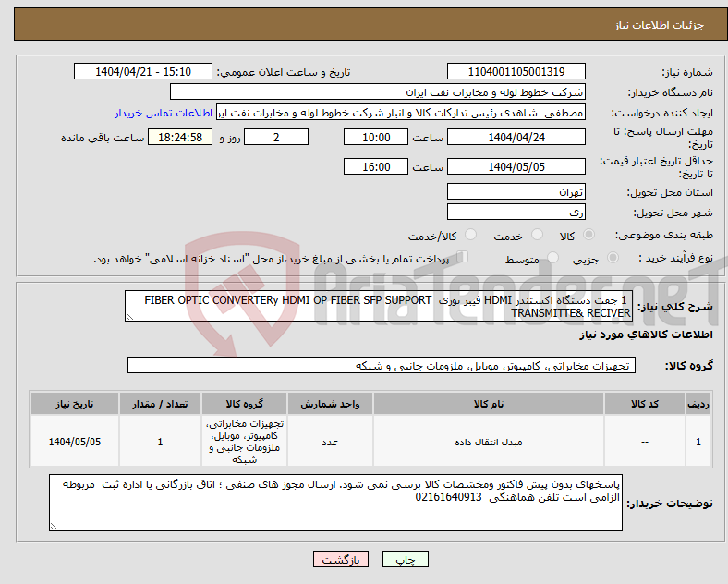Click the resize handle of description box
Screen dimensions: 728x584
pos(129,317)
